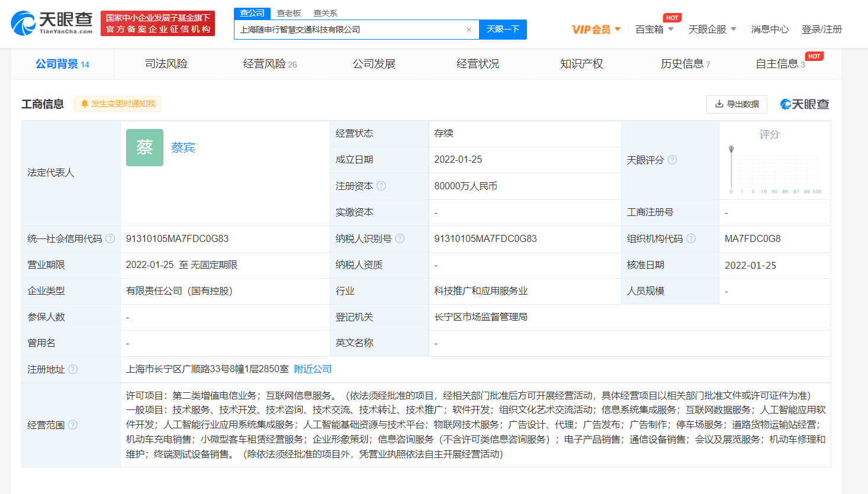The height and width of the screenshot is (494, 868).
Task: Click the green 蔡 avatar thumbnail
Action: point(144,147)
